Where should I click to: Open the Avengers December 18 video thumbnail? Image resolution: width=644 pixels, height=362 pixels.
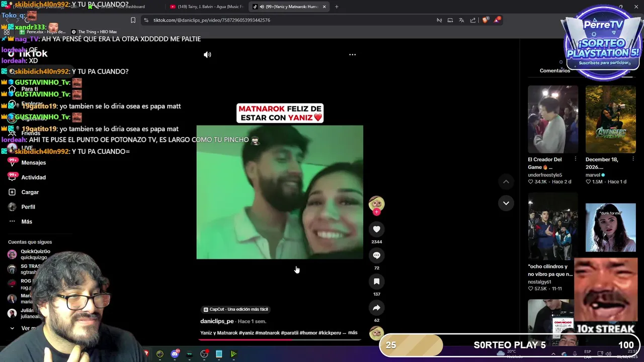[611, 119]
